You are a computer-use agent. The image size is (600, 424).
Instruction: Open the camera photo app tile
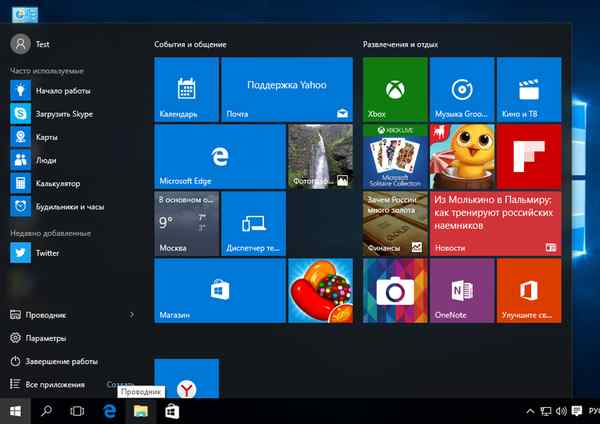click(395, 291)
